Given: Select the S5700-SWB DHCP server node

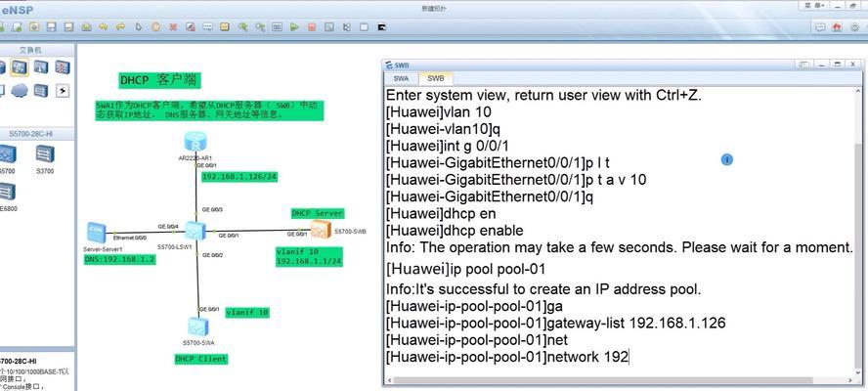Looking at the screenshot, I should 321,230.
